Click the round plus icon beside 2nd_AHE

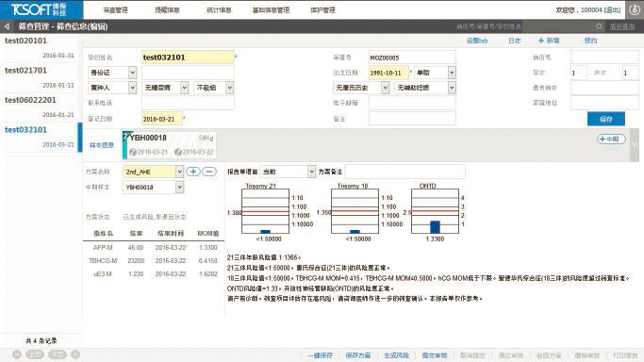(x=193, y=172)
